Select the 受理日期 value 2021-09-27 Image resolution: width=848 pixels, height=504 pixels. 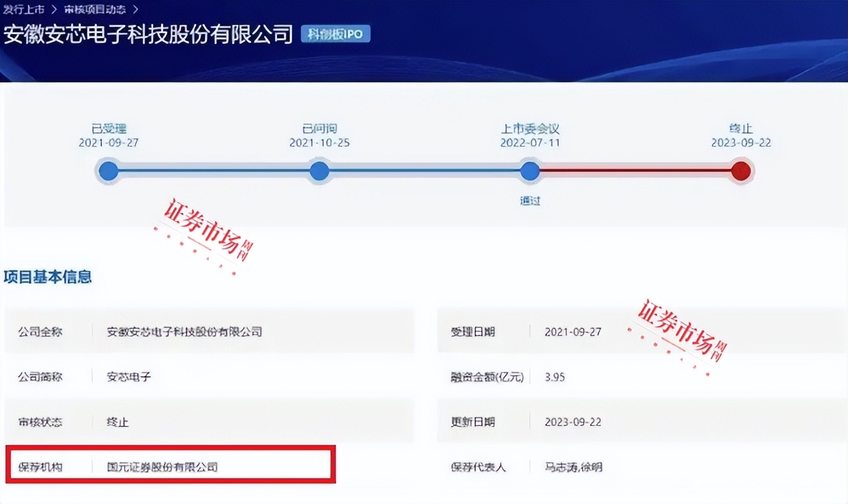pyautogui.click(x=573, y=332)
